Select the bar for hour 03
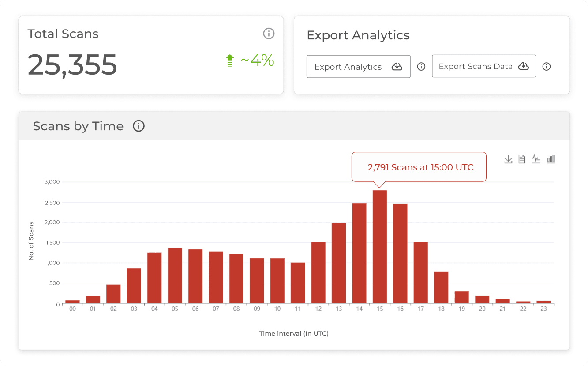The height and width of the screenshot is (366, 588). click(x=134, y=286)
